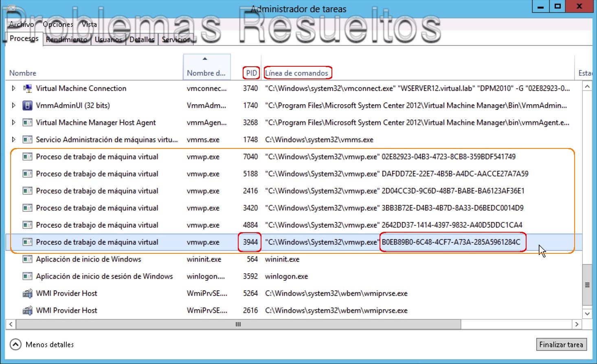Click the WMI Provider Host icon, PID 2616
This screenshot has width=597, height=364.
point(27,310)
